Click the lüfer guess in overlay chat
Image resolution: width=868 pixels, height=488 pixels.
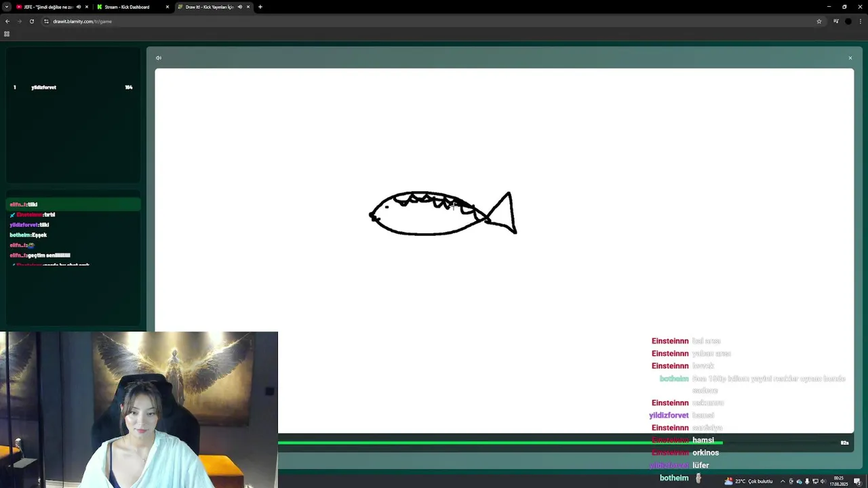[701, 465]
